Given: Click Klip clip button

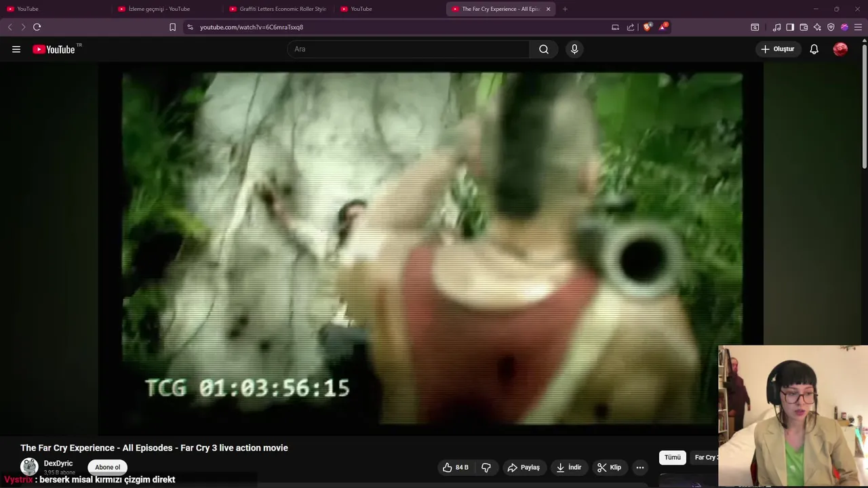Looking at the screenshot, I should pos(609,467).
